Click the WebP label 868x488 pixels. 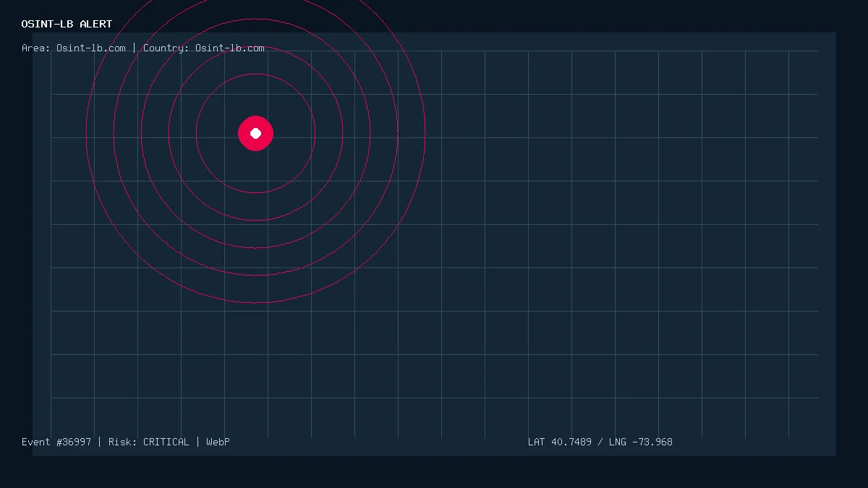(x=218, y=442)
